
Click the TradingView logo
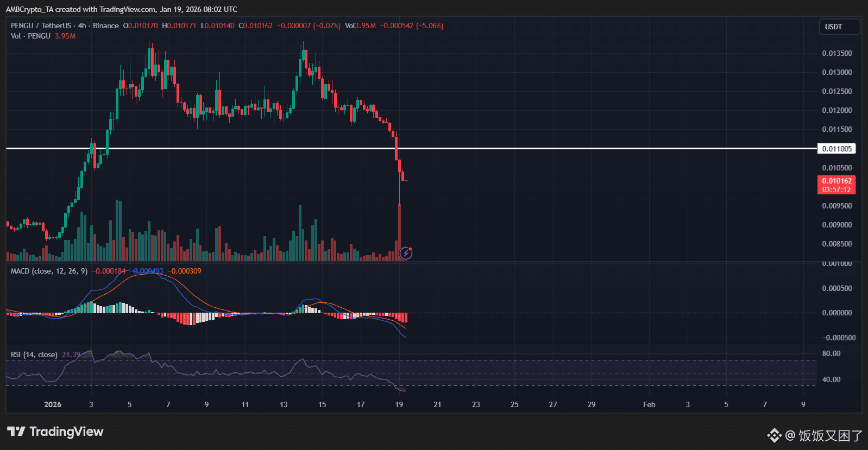tap(55, 432)
